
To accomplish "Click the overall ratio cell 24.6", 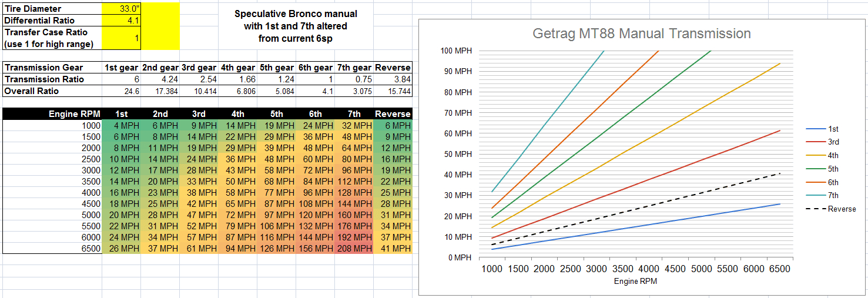I will click(121, 91).
